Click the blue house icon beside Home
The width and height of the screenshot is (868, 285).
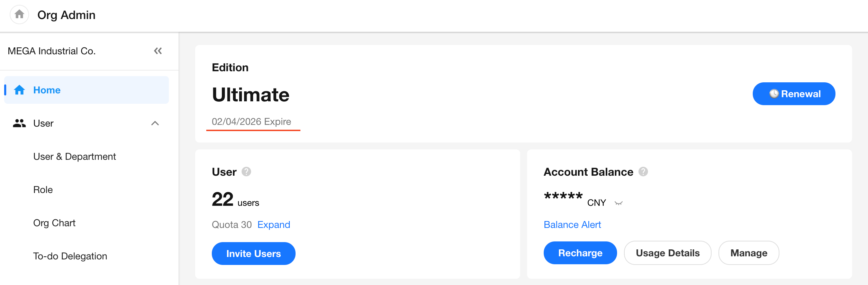pos(19,90)
